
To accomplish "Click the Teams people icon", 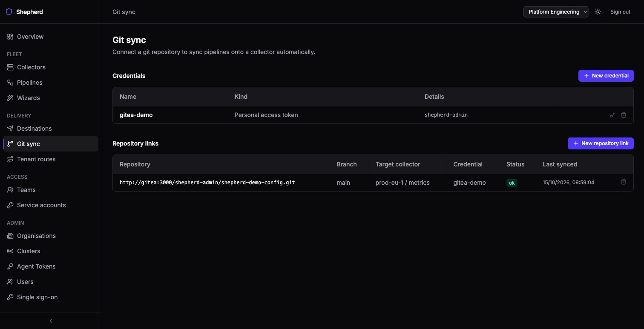I will pyautogui.click(x=10, y=190).
